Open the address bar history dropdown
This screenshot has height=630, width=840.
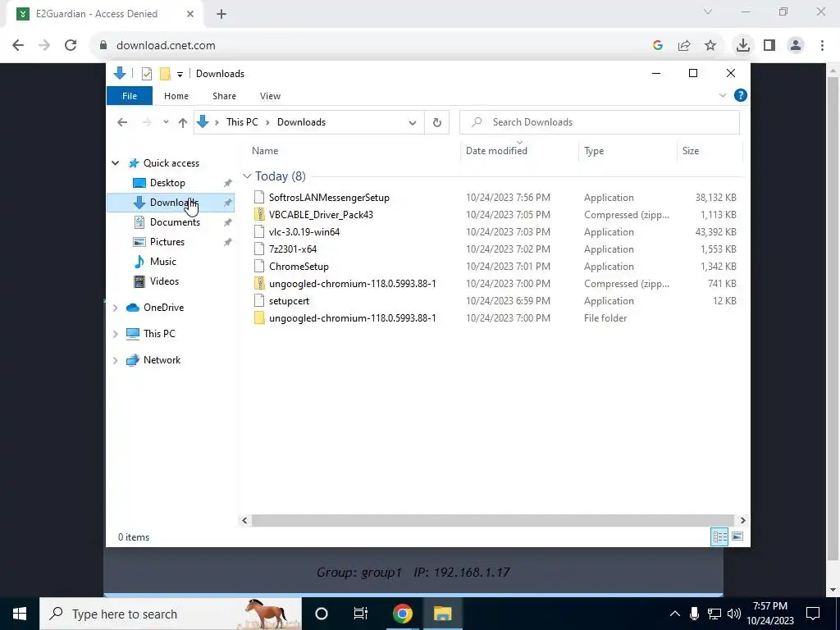point(412,123)
